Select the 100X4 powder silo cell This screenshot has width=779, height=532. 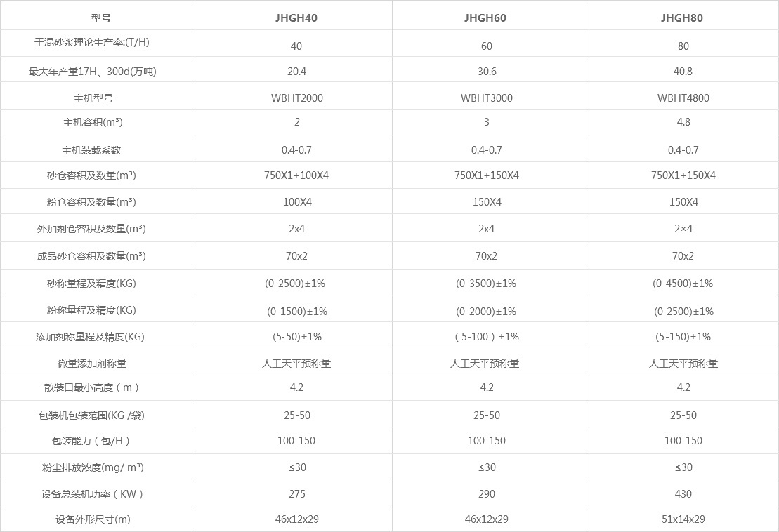(x=297, y=202)
